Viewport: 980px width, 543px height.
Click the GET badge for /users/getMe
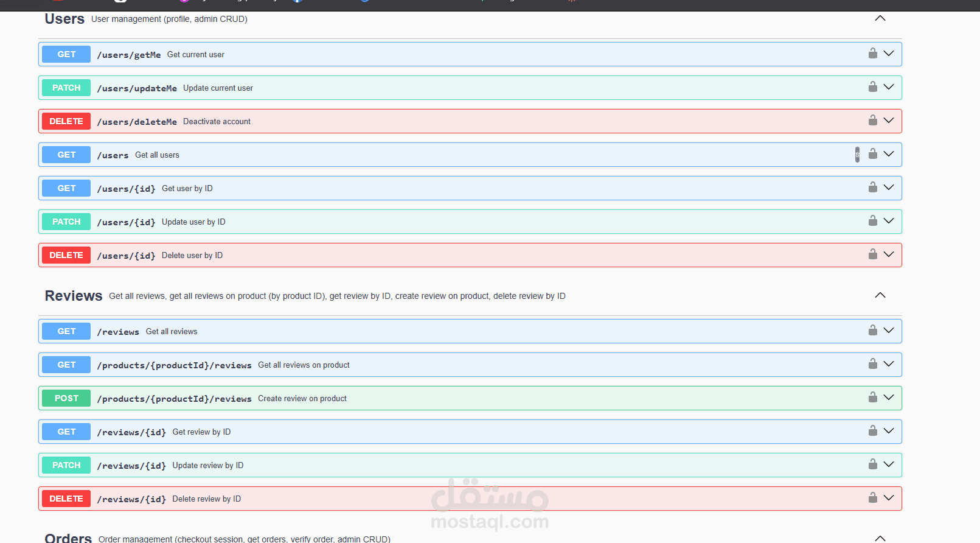tap(66, 54)
